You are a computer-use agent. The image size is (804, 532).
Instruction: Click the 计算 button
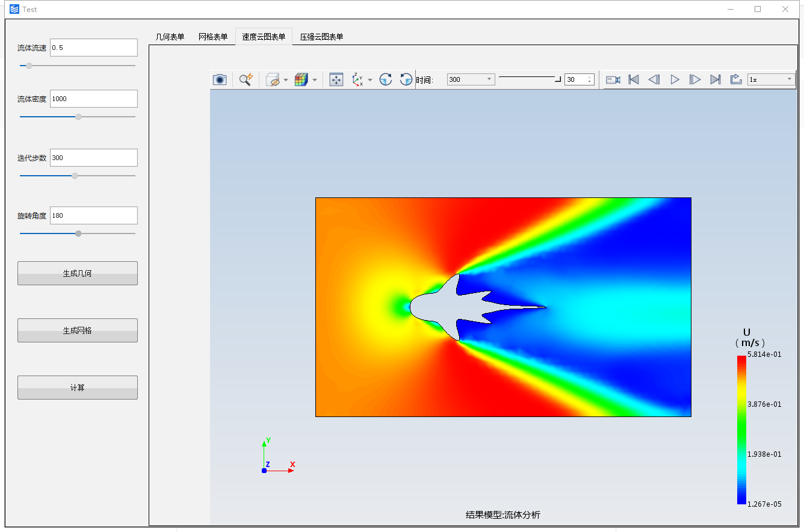tap(78, 388)
